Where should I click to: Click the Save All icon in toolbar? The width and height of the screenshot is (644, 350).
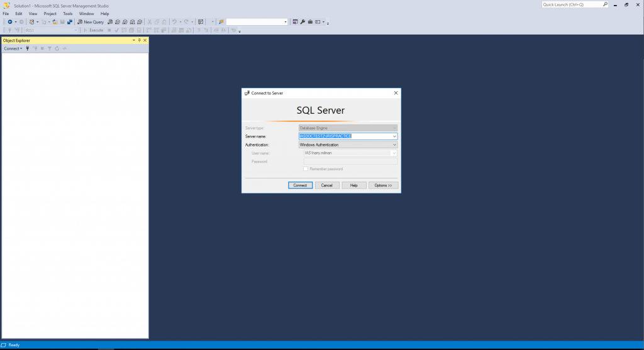[70, 22]
